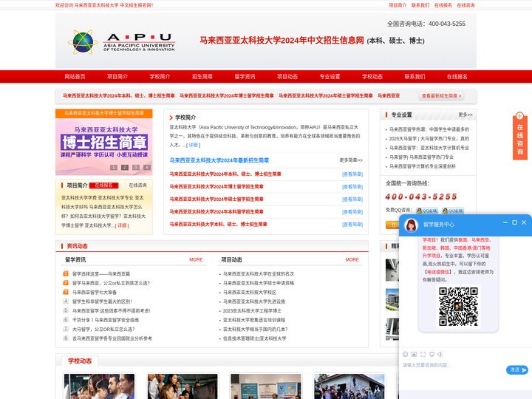The width and height of the screenshot is (532, 399).
Task: Click 在线咨询 link in top-right header
Action: click(x=465, y=5)
